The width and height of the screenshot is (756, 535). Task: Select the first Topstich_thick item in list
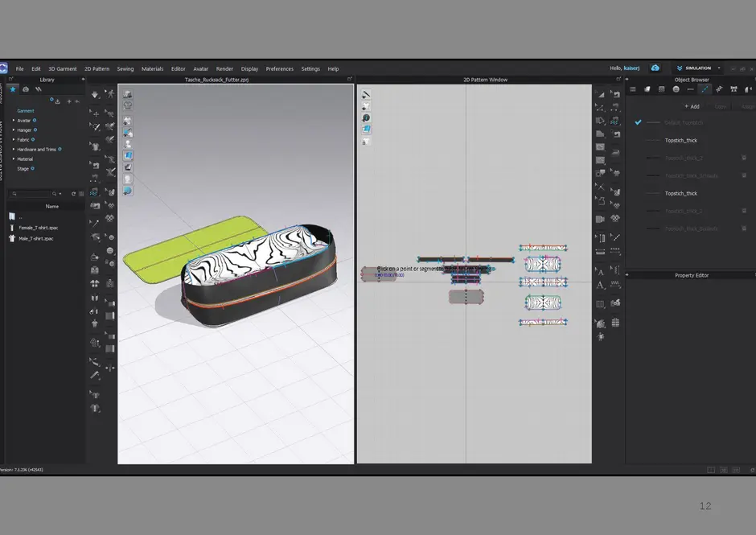coord(680,141)
